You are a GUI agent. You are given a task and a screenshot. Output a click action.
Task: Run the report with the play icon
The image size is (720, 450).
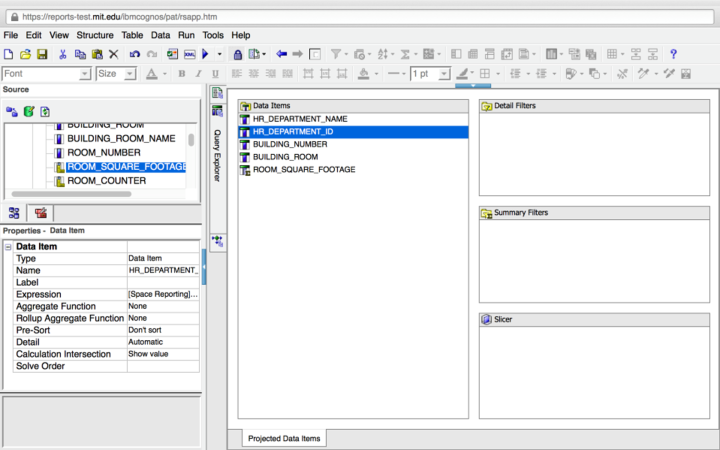(x=205, y=54)
